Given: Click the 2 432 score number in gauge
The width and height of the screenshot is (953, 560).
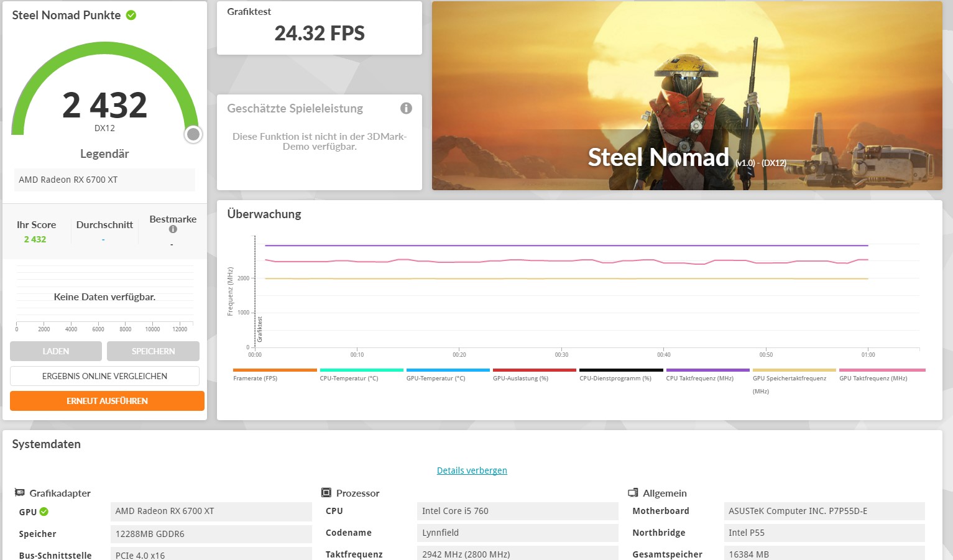Looking at the screenshot, I should (104, 105).
